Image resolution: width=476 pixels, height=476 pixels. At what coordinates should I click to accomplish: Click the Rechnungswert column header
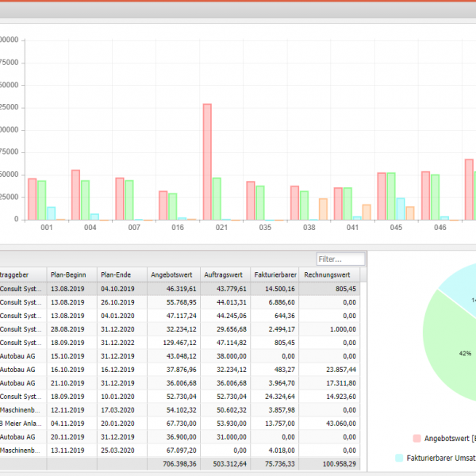tap(329, 274)
